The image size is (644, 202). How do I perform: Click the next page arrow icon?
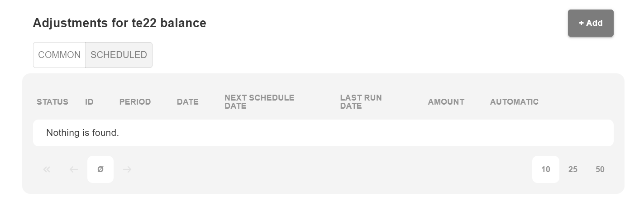[x=127, y=169]
